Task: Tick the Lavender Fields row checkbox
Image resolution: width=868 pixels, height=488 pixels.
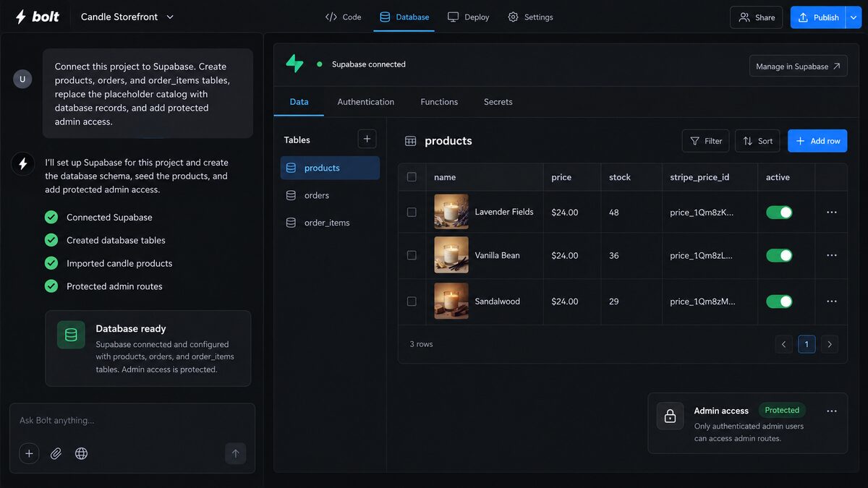Action: pos(412,212)
